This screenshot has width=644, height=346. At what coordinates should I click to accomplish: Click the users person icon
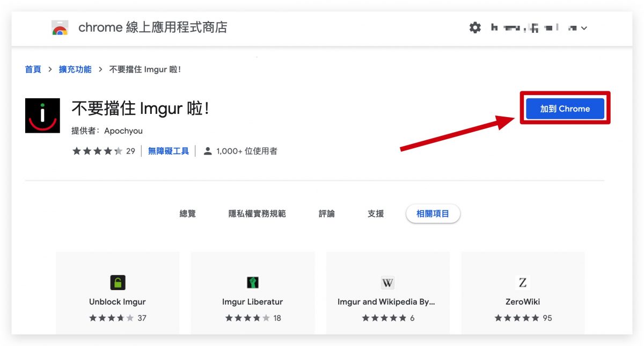point(208,152)
